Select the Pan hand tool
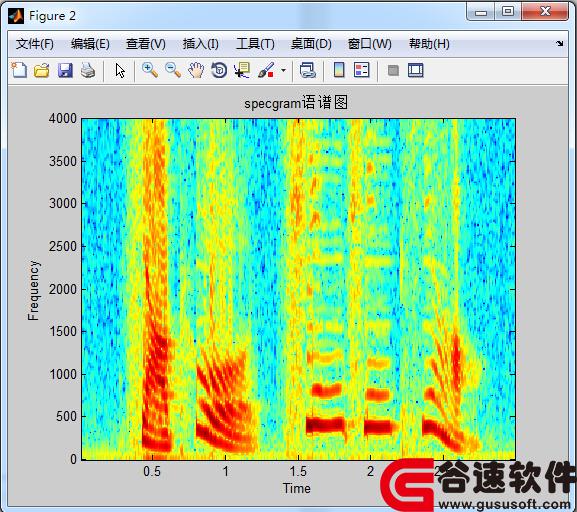 tap(196, 70)
